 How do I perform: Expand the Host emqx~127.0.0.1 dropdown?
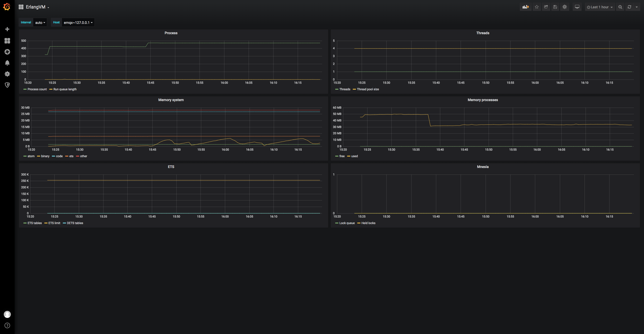coord(78,23)
